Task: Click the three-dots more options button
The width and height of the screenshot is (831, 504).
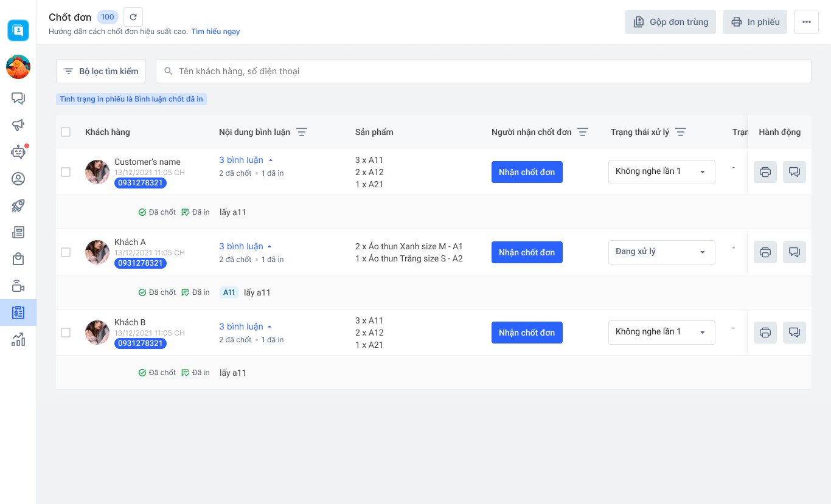Action: coord(807,22)
